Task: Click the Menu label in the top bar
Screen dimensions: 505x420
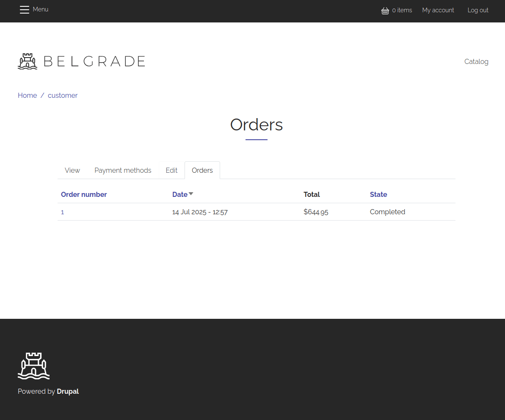Action: point(41,9)
